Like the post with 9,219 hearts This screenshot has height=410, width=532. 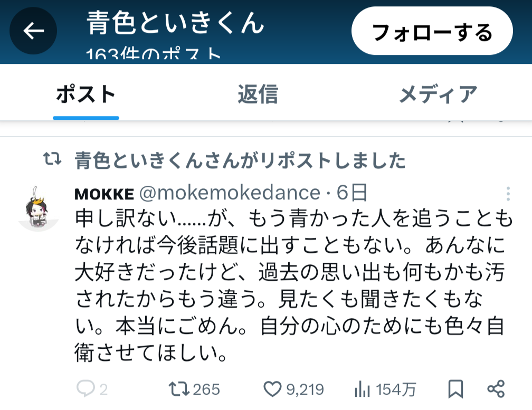tap(272, 389)
